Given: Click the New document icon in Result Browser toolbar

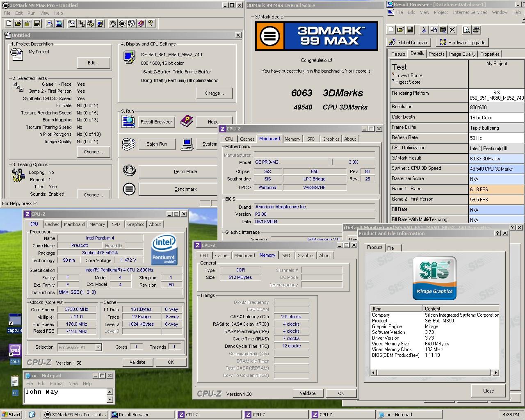Looking at the screenshot, I should click(391, 30).
